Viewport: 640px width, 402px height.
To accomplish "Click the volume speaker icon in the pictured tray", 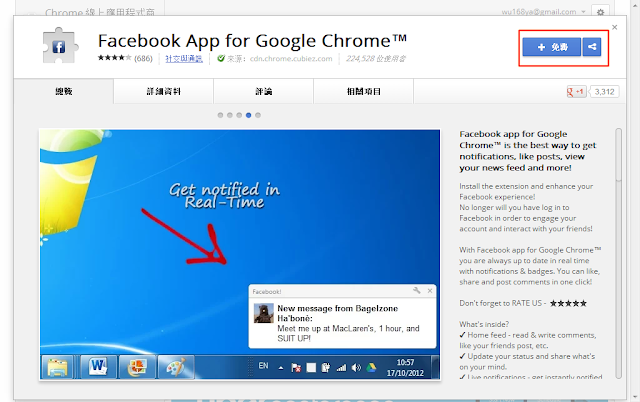I will (356, 368).
